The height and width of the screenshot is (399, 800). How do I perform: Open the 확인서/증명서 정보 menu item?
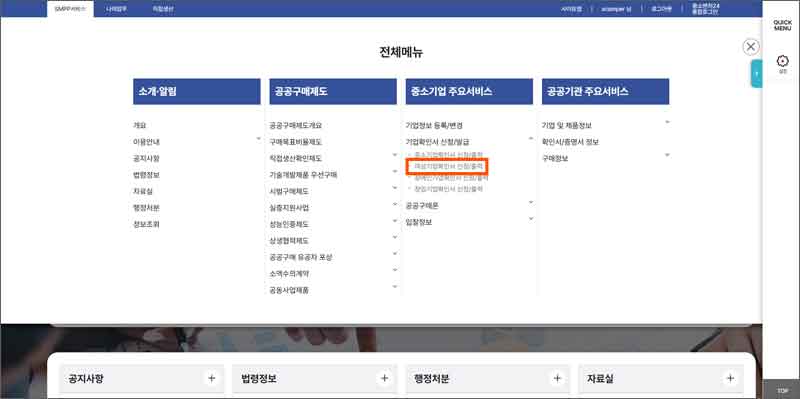coord(570,142)
